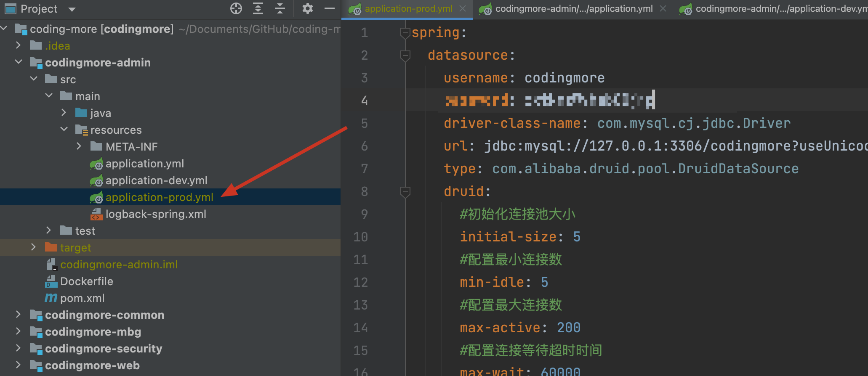Open Project panel settings gear
The width and height of the screenshot is (868, 376).
[308, 8]
